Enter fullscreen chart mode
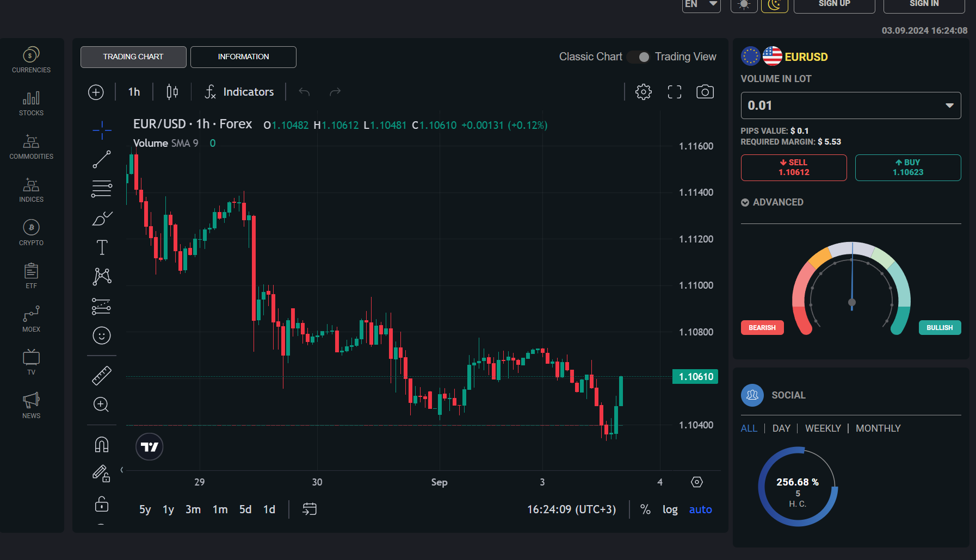The width and height of the screenshot is (976, 560). 674,92
